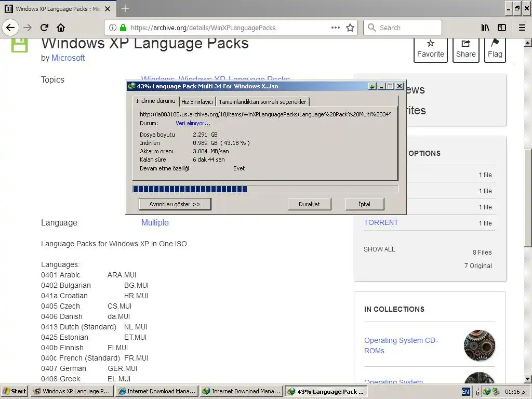Click the Veri alınıyor status text
532x399 pixels.
(x=193, y=123)
